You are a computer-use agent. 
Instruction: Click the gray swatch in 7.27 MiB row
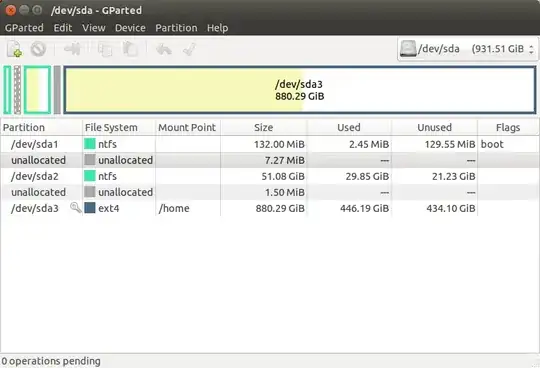point(90,160)
